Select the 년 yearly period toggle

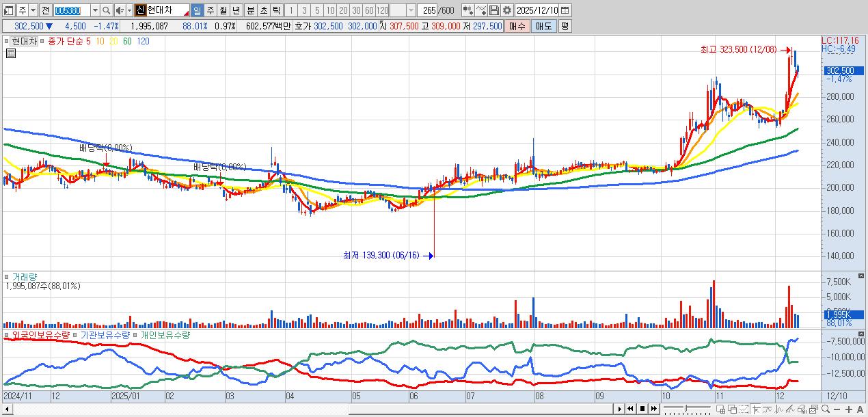[x=236, y=10]
